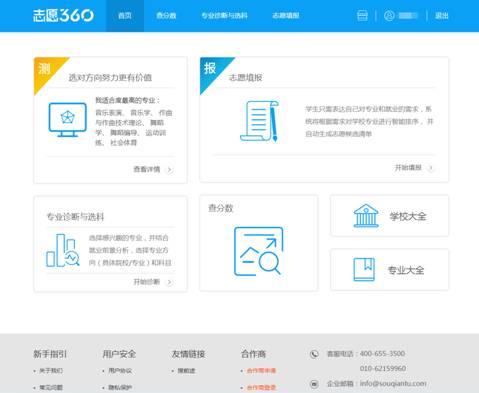The image size is (479, 393).
Task: Open the 专业大全 card
Action: [x=389, y=270]
